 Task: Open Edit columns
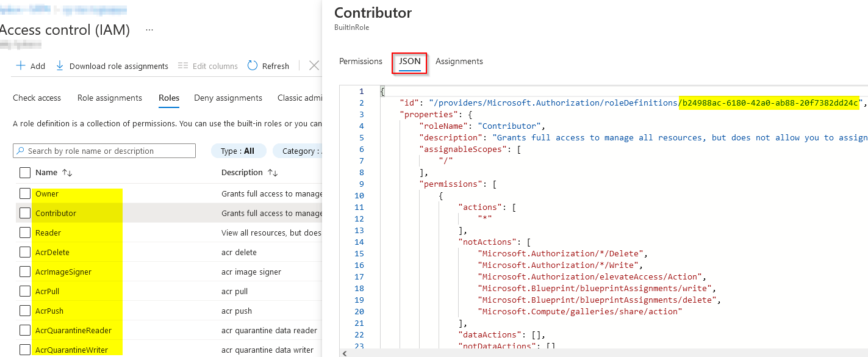point(184,66)
